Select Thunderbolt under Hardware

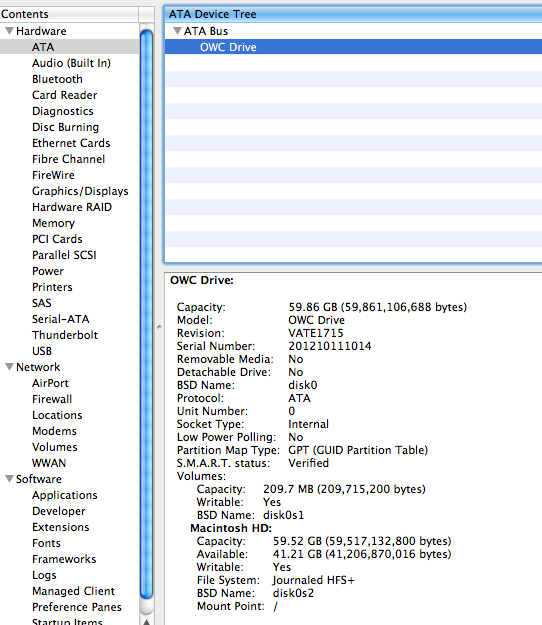65,335
